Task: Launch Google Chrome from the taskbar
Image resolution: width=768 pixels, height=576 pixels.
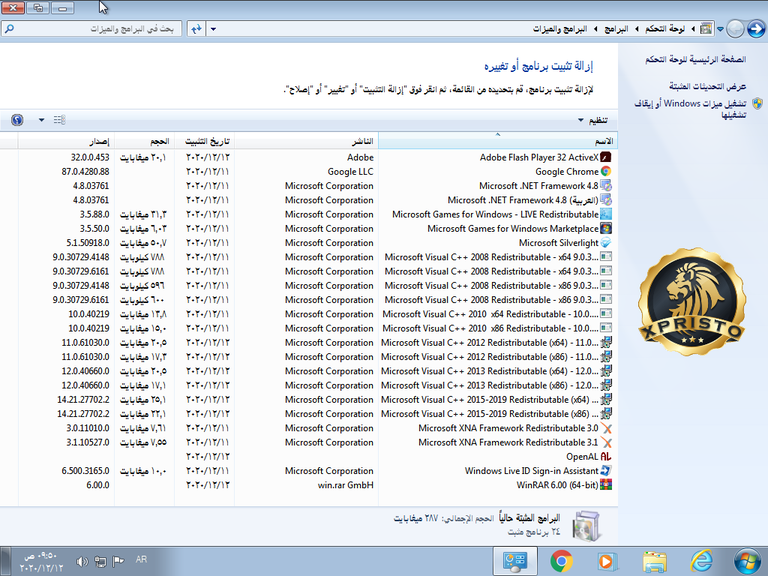Action: coord(561,561)
